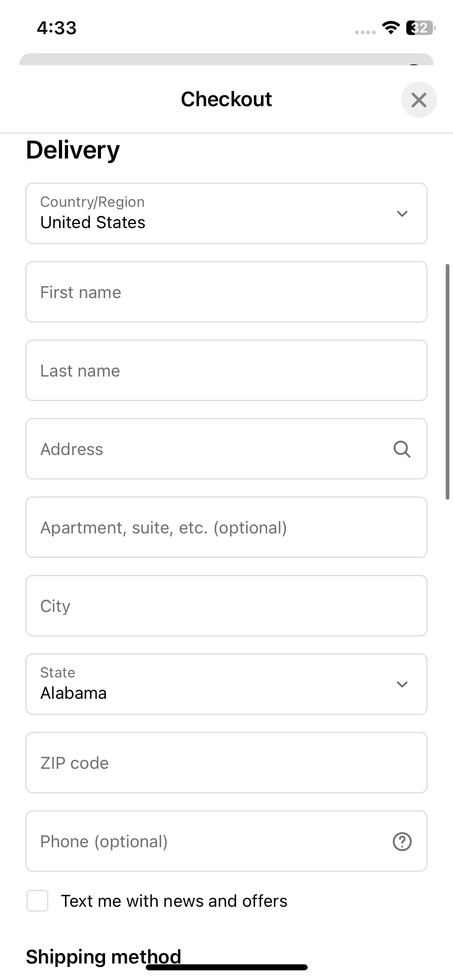This screenshot has height=980, width=453.
Task: Focus the First name field
Action: click(226, 292)
